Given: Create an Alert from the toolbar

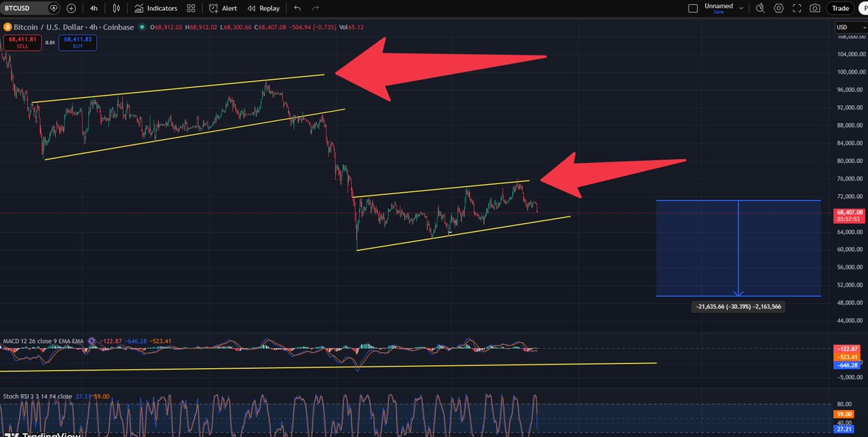Looking at the screenshot, I should 223,8.
